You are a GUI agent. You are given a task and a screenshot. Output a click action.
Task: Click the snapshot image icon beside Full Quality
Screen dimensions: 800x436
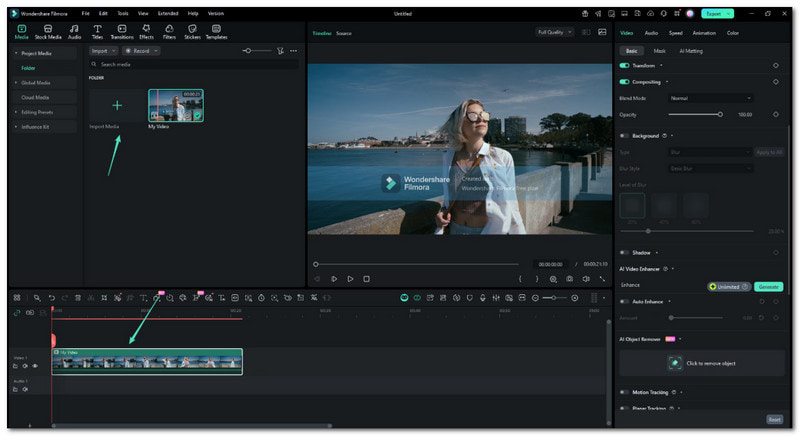[x=602, y=32]
